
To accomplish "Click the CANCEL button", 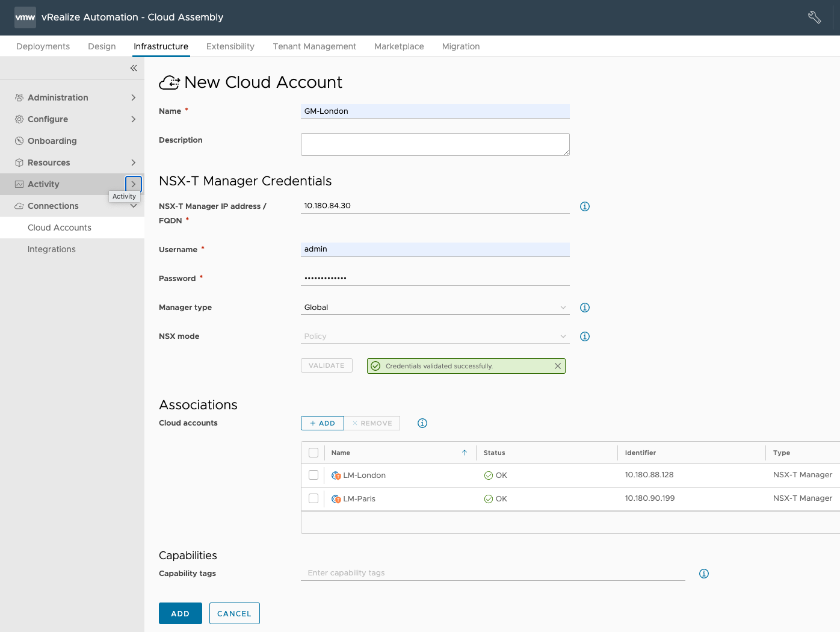I will pos(234,613).
